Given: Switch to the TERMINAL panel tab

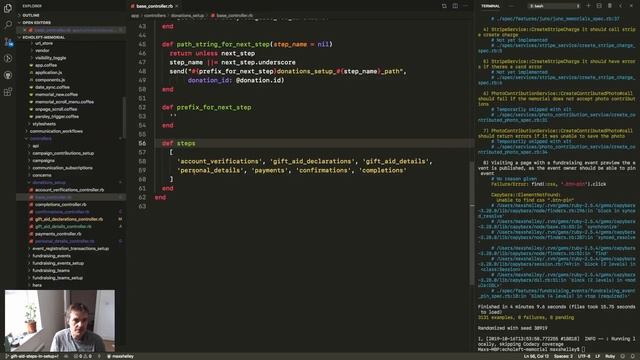Looking at the screenshot, I should click(491, 6).
